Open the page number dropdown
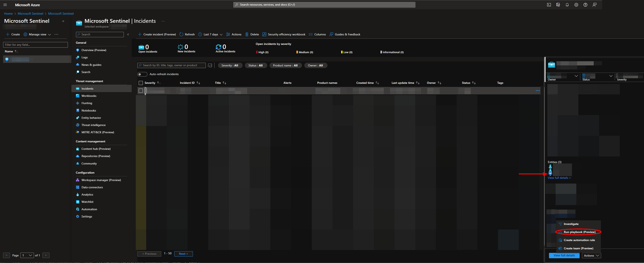The height and width of the screenshot is (263, 644). tap(27, 255)
